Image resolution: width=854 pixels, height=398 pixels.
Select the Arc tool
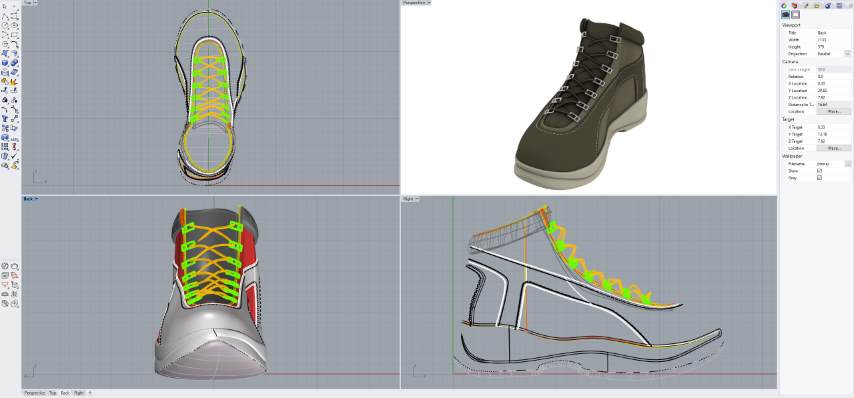click(x=5, y=34)
